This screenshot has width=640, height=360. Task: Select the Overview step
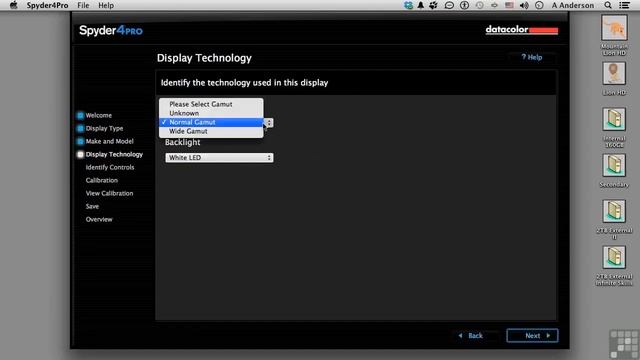pos(99,220)
